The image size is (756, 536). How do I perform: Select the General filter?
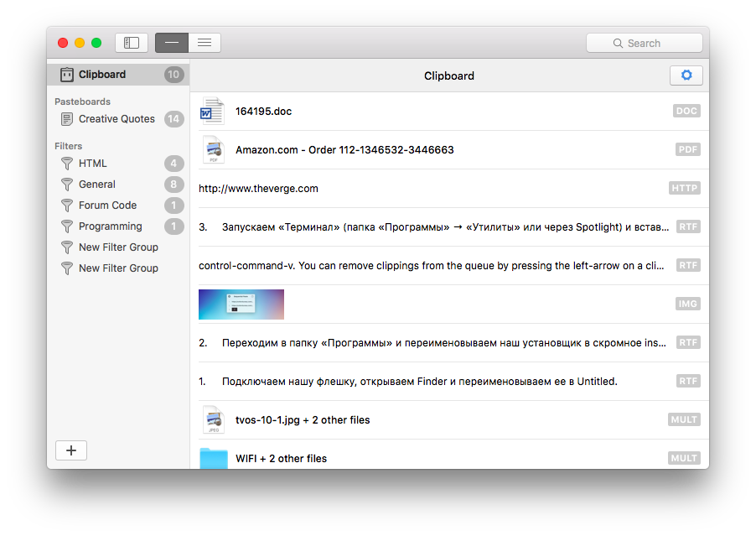coord(97,185)
